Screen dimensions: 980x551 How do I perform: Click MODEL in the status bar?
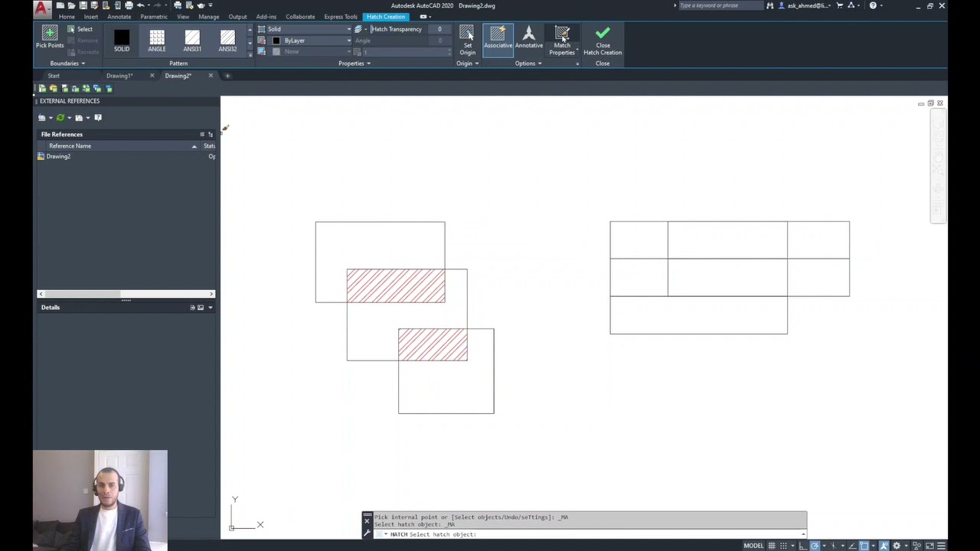(x=753, y=546)
